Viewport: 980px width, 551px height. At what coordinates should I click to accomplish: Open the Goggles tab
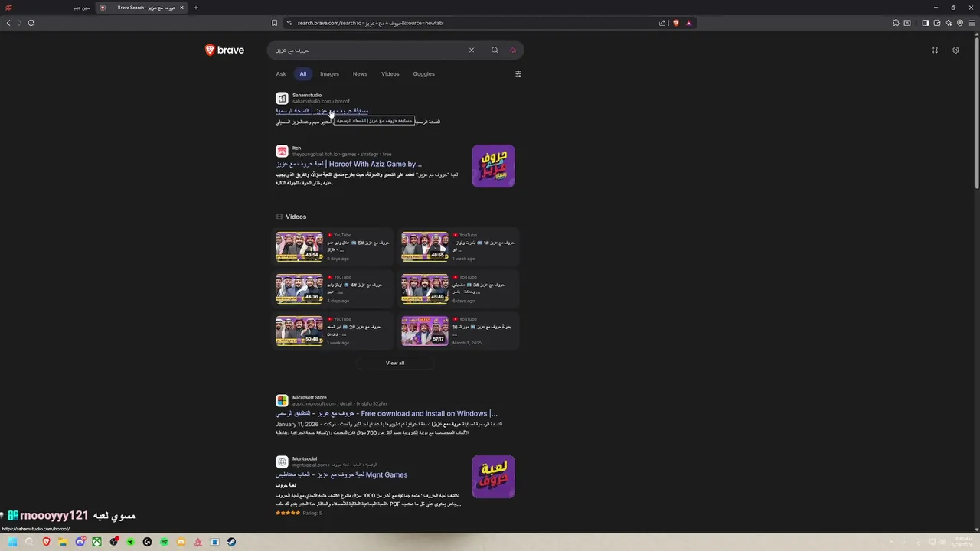[x=423, y=74]
